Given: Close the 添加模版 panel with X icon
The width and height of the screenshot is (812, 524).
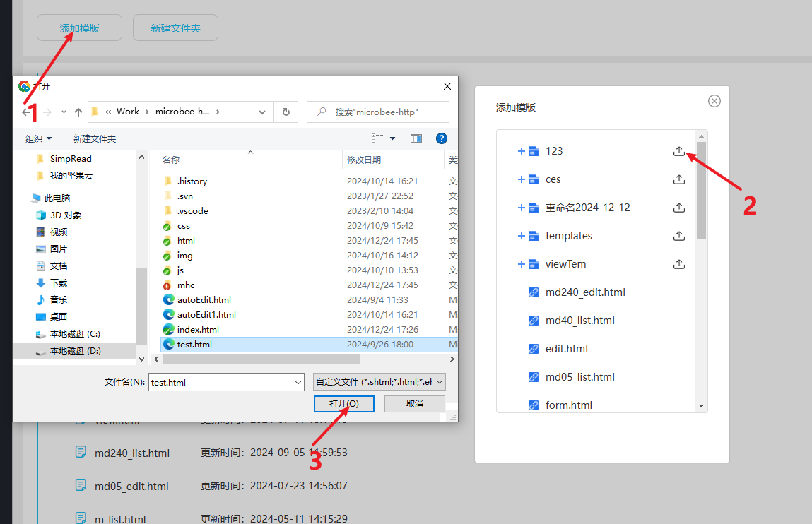Looking at the screenshot, I should point(714,101).
